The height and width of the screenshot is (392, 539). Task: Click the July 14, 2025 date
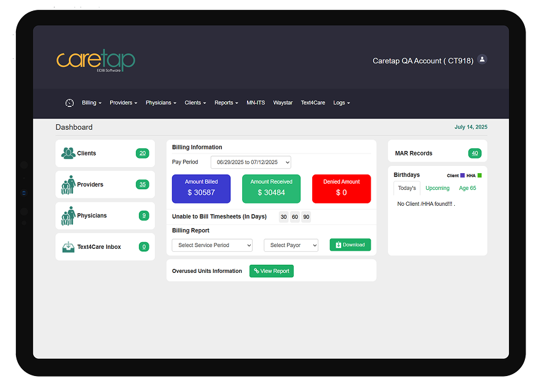(x=471, y=127)
